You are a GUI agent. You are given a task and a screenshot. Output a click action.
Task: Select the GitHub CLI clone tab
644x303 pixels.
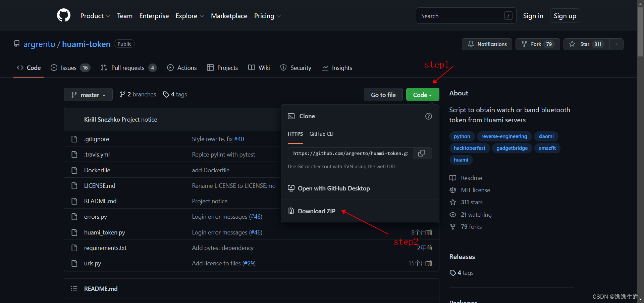point(321,134)
